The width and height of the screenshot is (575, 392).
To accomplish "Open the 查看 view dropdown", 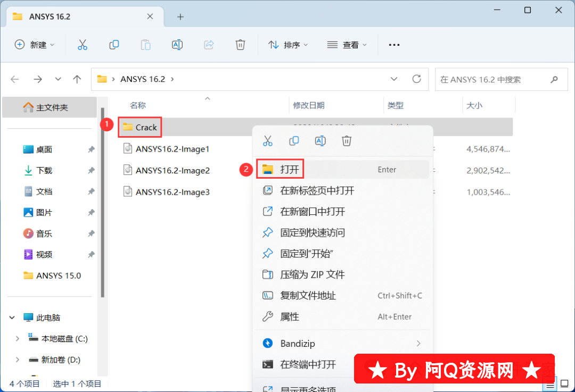I will 347,45.
